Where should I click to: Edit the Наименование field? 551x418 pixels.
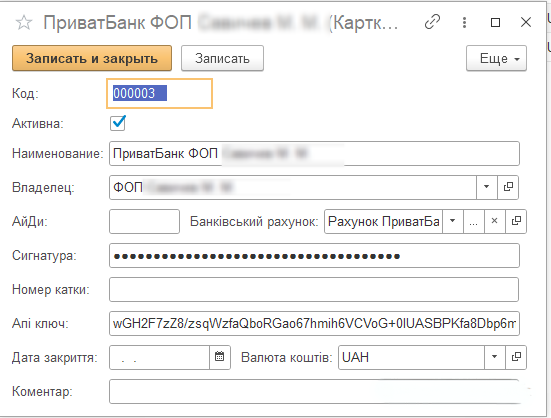click(314, 154)
